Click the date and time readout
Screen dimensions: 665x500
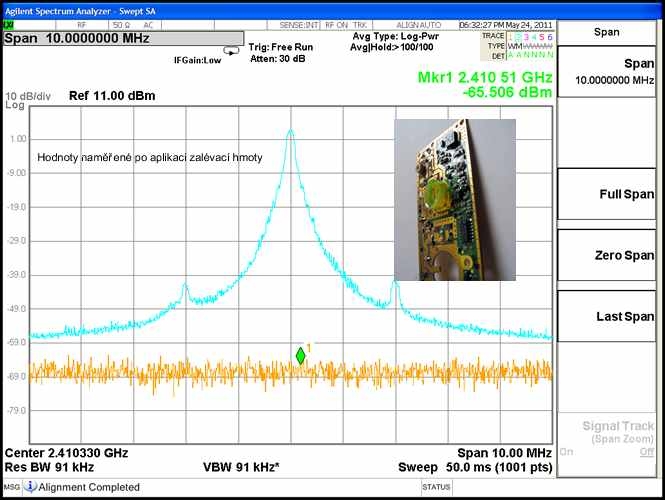(x=506, y=25)
